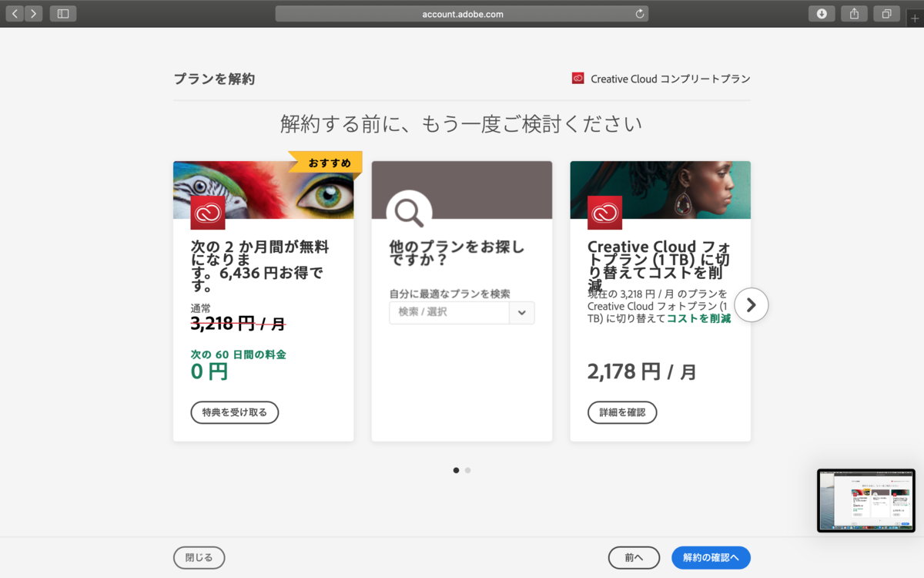Click the 2,178 円 / 月 price
The height and width of the screenshot is (578, 924).
[x=641, y=372]
